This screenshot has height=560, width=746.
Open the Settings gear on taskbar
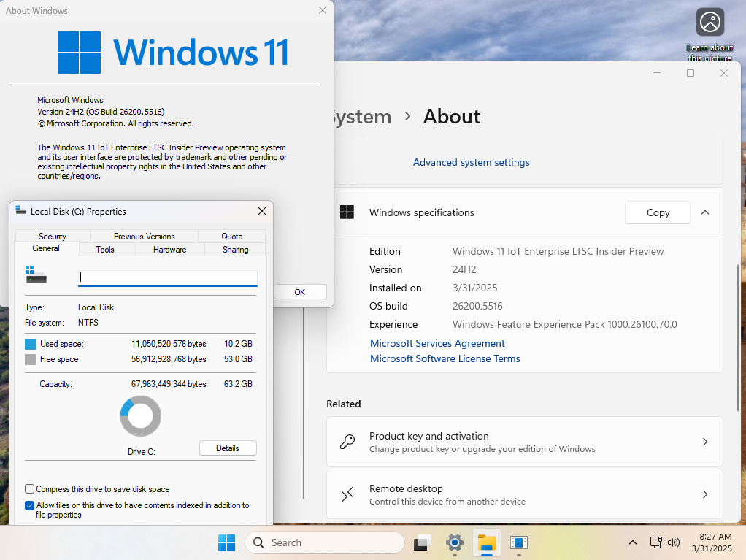point(454,542)
